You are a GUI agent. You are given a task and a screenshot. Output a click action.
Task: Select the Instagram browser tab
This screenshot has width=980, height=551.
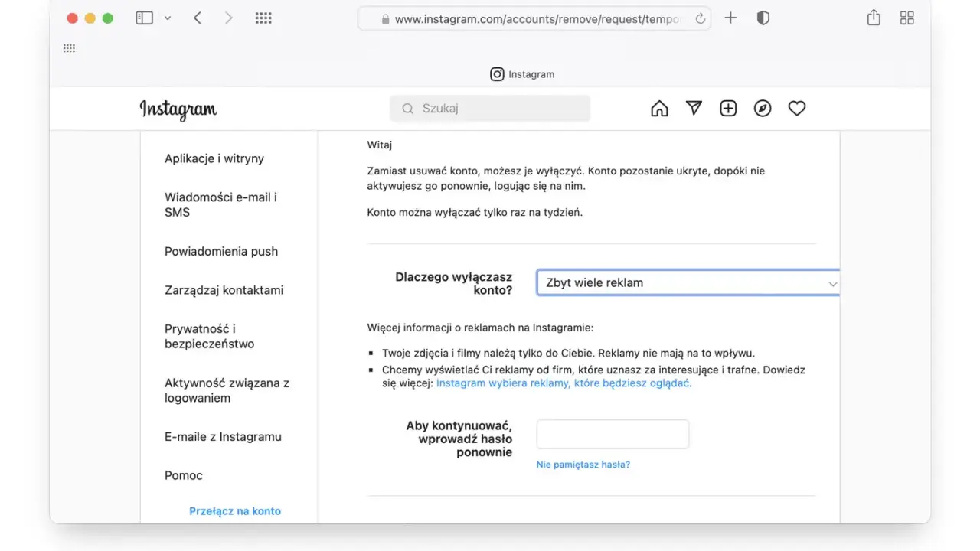(522, 74)
